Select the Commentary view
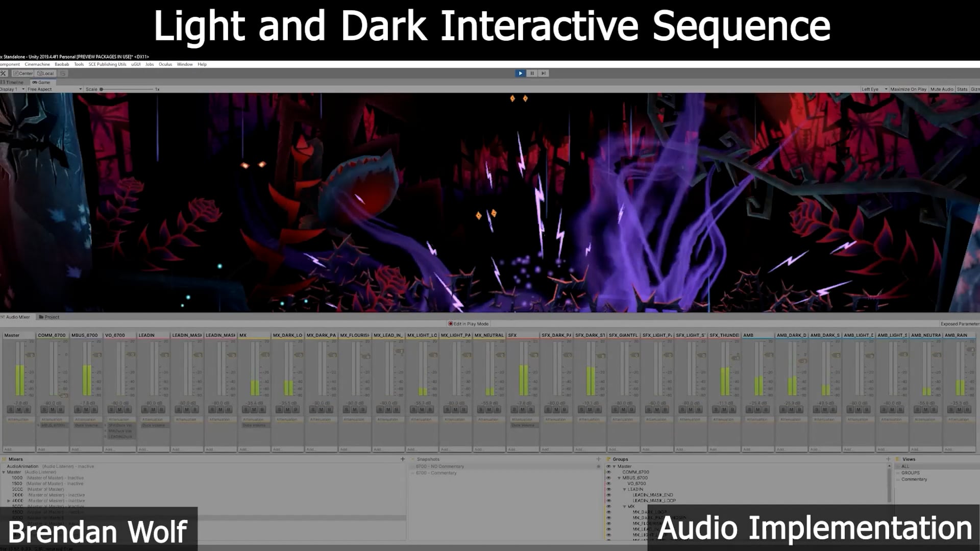 pos(914,480)
